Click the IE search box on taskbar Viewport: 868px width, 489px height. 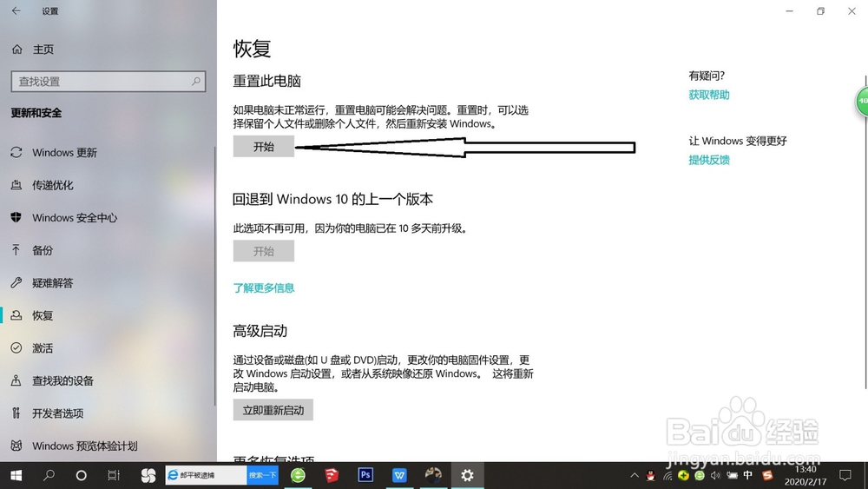click(206, 475)
